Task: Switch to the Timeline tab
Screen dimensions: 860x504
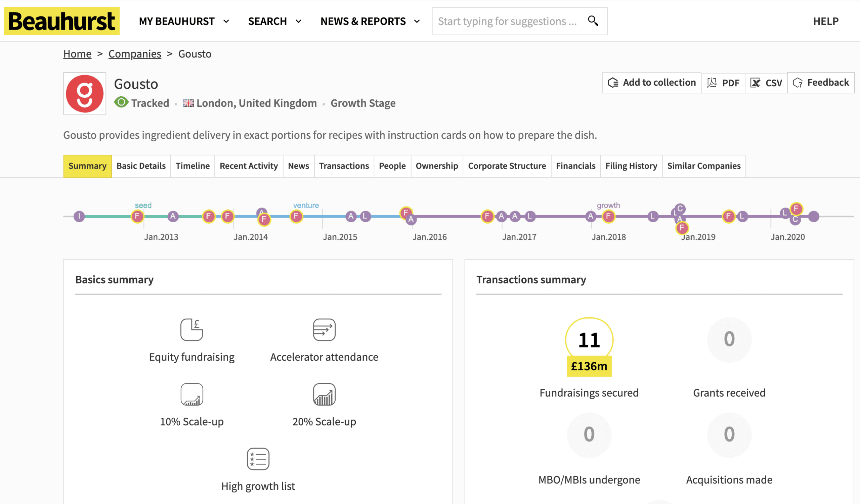Action: tap(192, 166)
